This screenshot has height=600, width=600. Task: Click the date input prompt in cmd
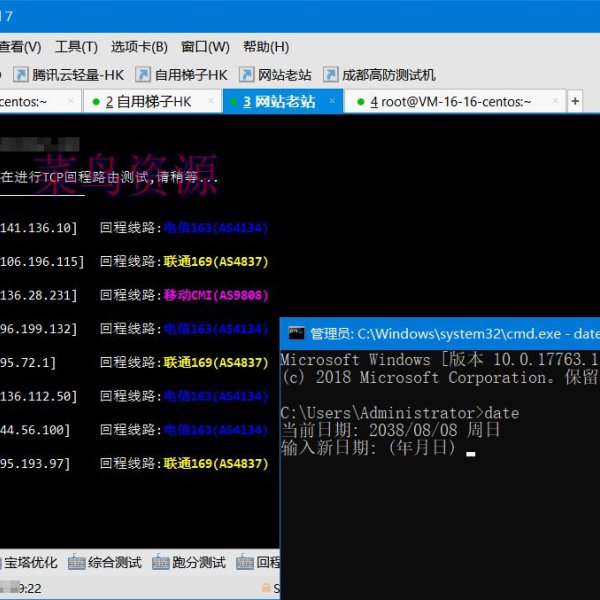point(470,449)
